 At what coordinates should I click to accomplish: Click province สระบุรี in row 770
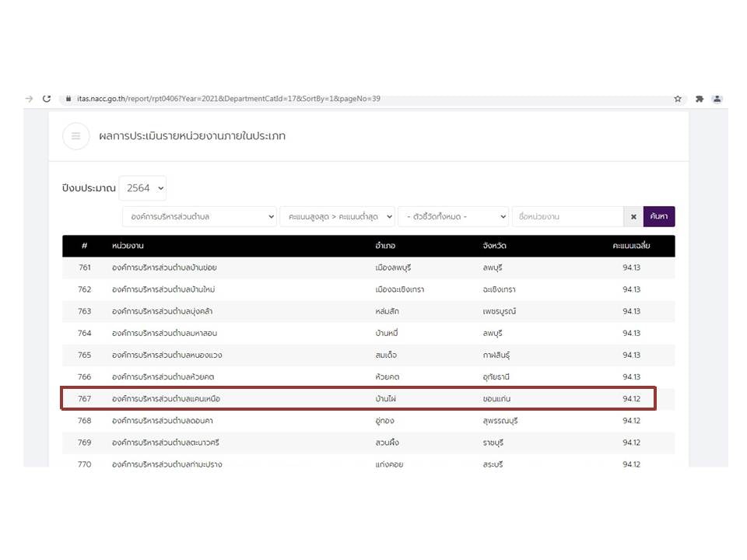click(x=493, y=464)
